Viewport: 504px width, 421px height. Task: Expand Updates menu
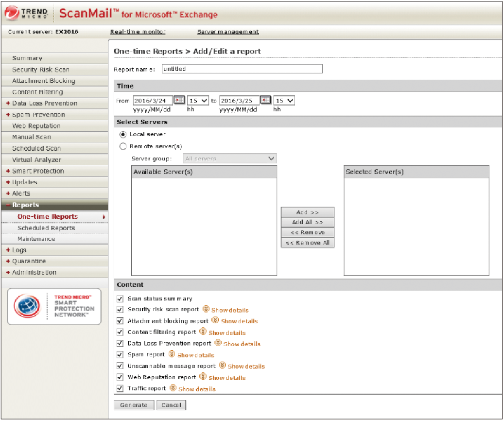tap(8, 182)
